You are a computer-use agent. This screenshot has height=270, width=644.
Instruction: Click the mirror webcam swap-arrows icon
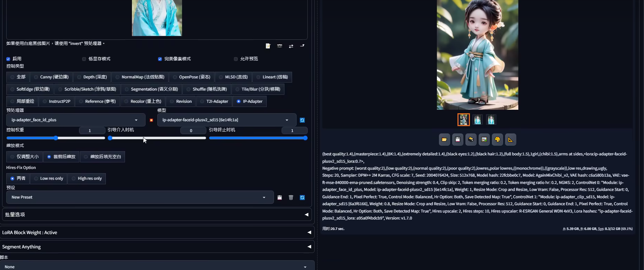(x=291, y=46)
